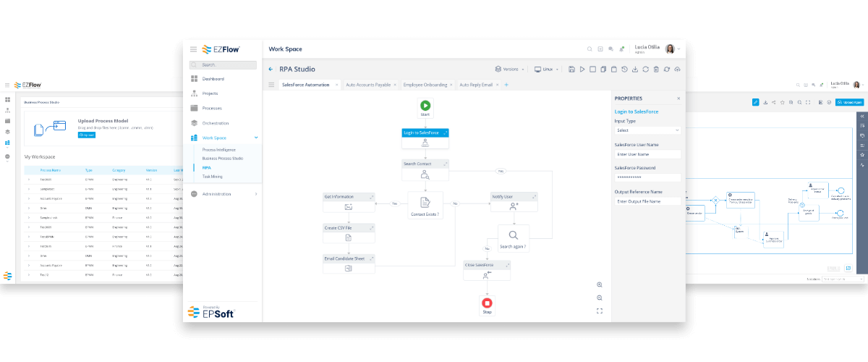
Task: Open the Versions dropdown
Action: [510, 70]
